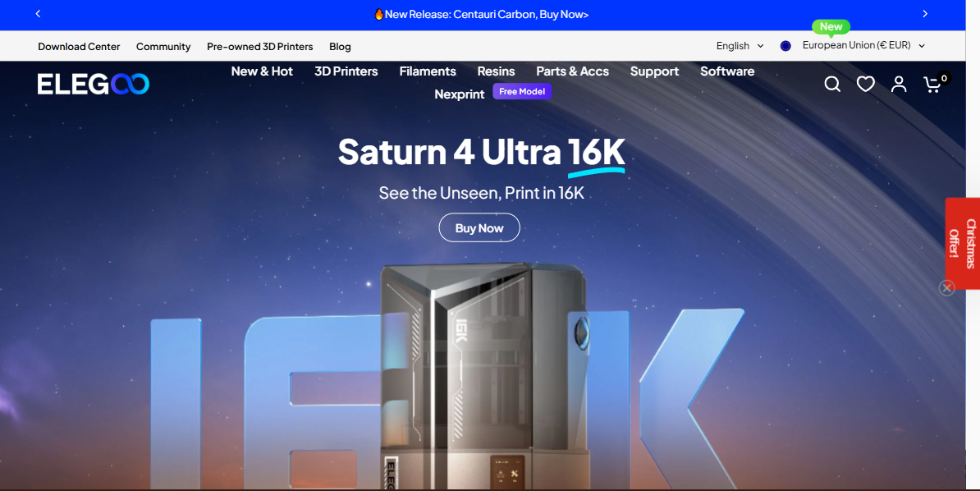
Task: Show next announcement with right arrow
Action: 925,14
